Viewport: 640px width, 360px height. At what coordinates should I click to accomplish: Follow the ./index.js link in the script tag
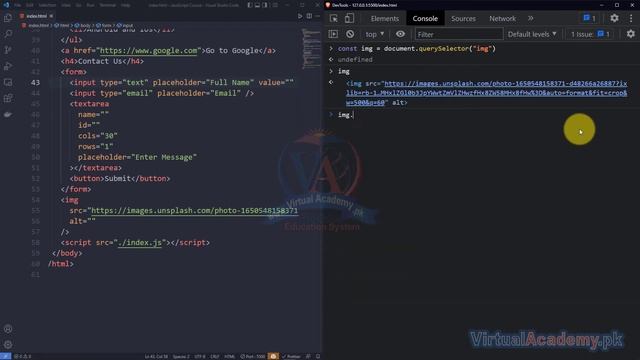[140, 242]
